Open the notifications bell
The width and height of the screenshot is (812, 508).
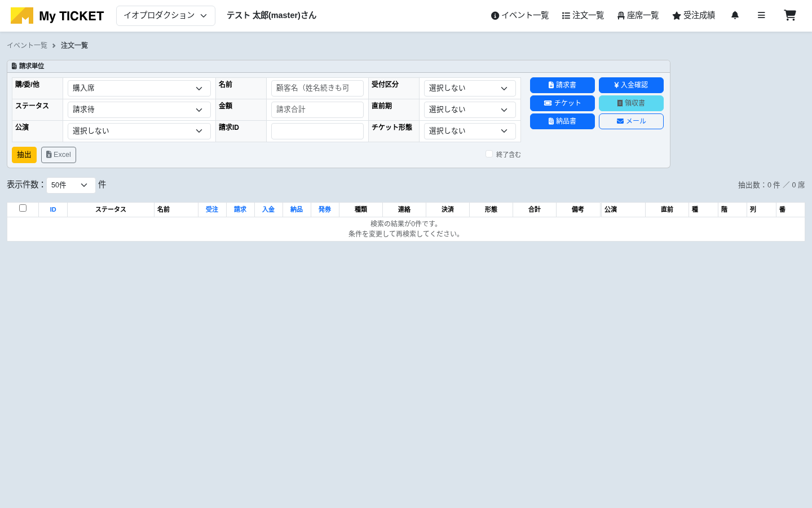tap(735, 15)
